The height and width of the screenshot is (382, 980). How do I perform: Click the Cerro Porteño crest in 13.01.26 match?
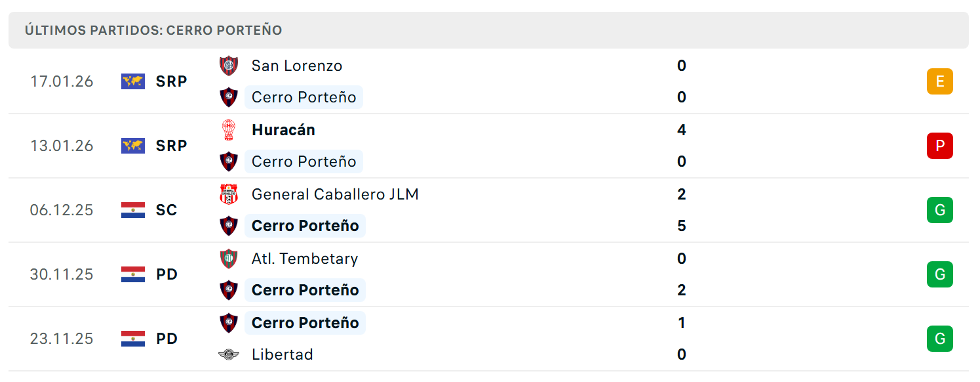(229, 161)
